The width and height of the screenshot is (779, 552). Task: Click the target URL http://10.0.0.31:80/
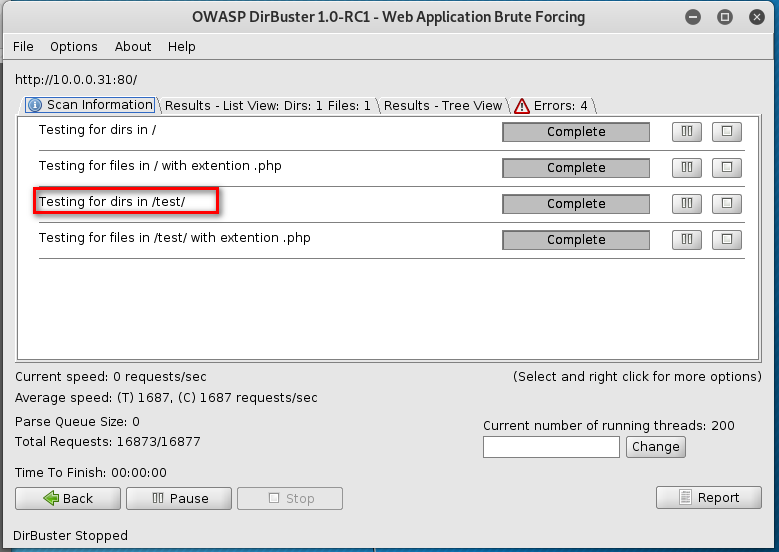[x=76, y=79]
